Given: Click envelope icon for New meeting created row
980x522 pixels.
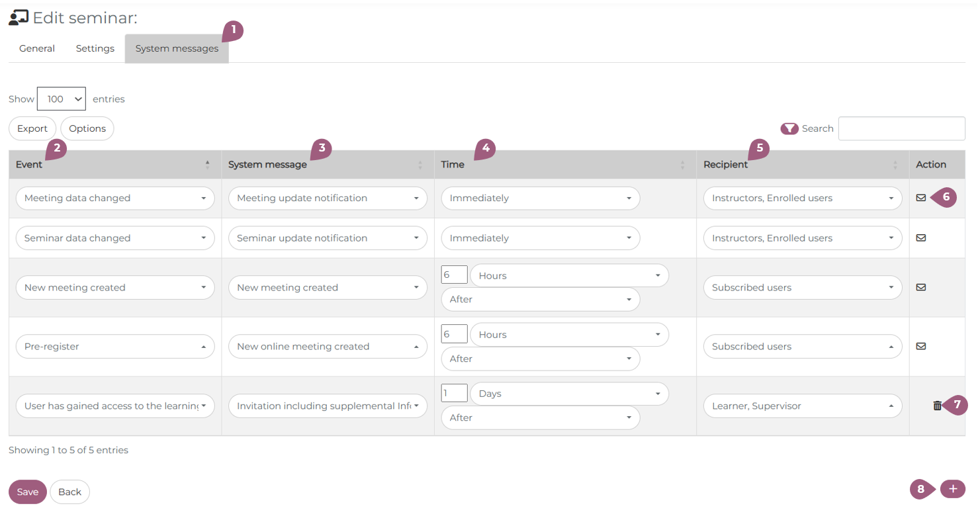Looking at the screenshot, I should coord(920,288).
